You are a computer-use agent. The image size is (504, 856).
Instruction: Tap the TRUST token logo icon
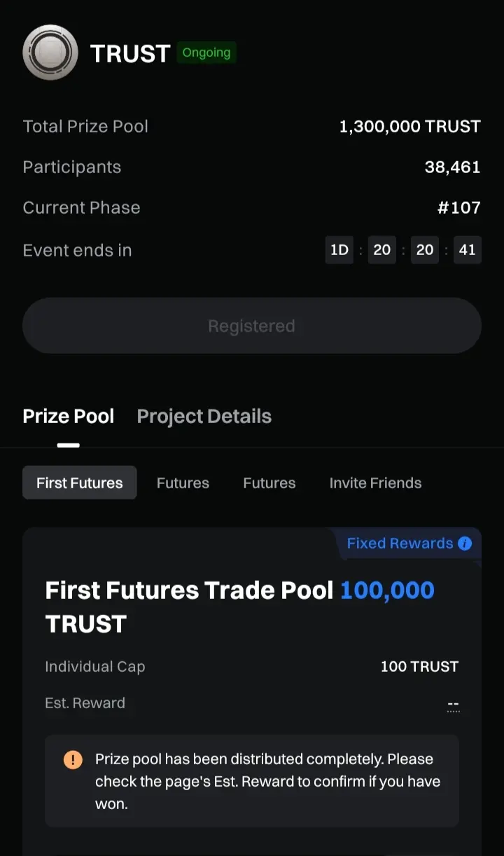click(50, 53)
